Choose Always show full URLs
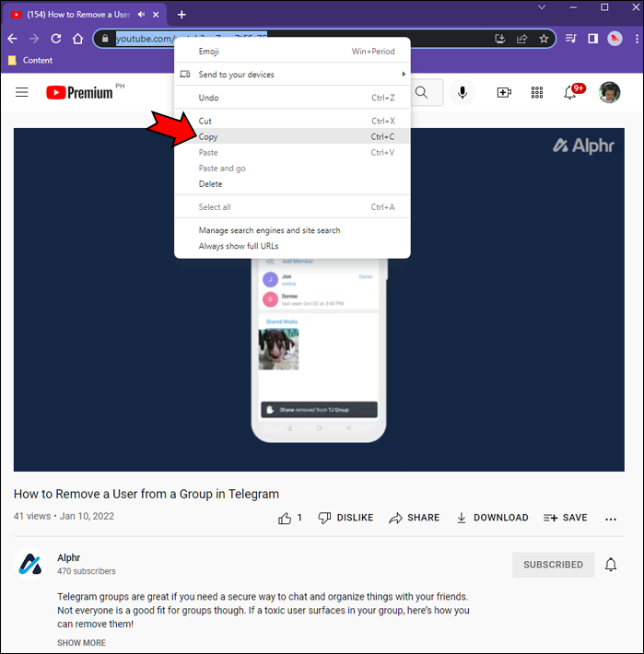The height and width of the screenshot is (654, 644). [x=292, y=246]
